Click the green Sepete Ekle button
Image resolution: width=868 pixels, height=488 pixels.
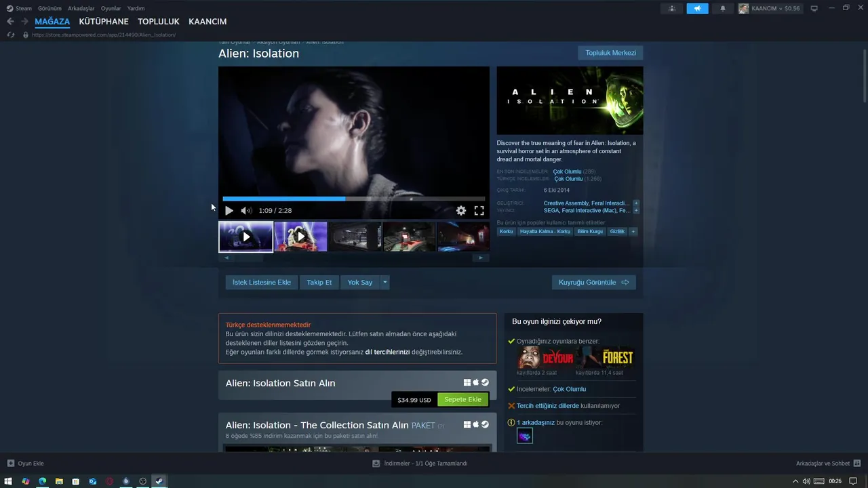(463, 400)
